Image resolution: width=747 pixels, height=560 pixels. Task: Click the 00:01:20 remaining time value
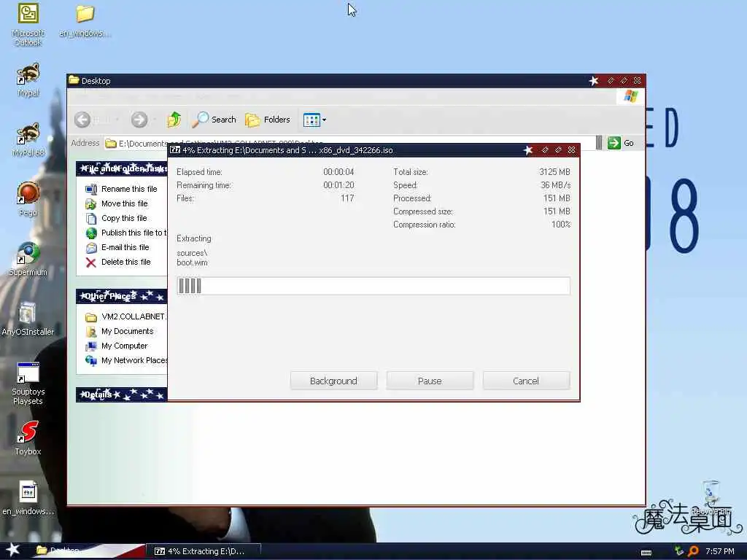[x=338, y=185]
